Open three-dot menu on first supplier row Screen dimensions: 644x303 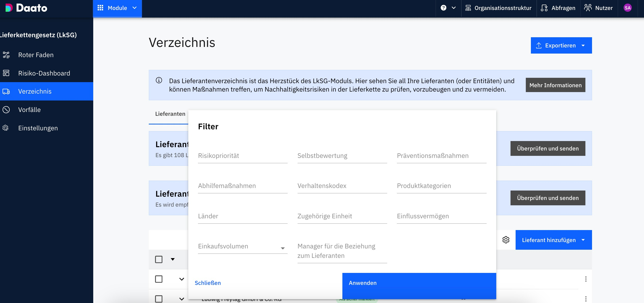586,279
